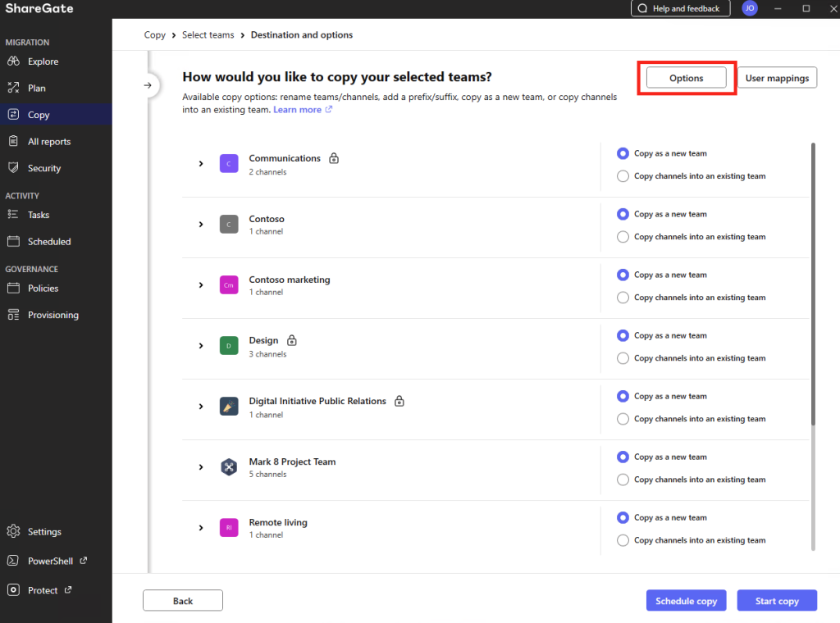Click the Contoso marketing team name
The image size is (840, 623).
tap(290, 280)
